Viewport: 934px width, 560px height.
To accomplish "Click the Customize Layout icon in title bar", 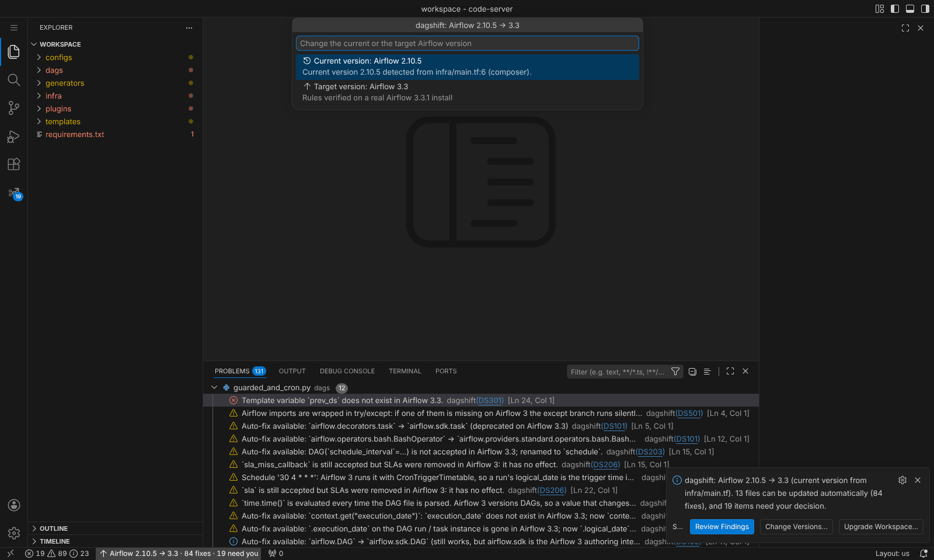I will point(880,9).
